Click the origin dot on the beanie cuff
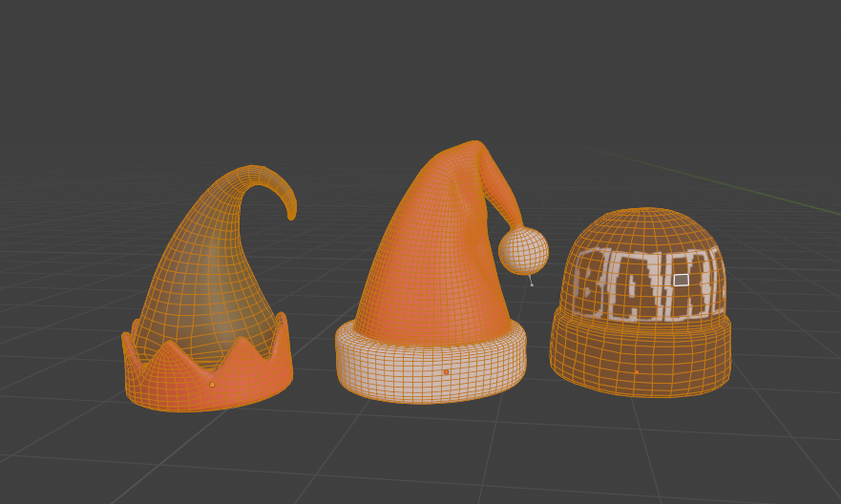Viewport: 841px width, 504px height. [x=637, y=372]
